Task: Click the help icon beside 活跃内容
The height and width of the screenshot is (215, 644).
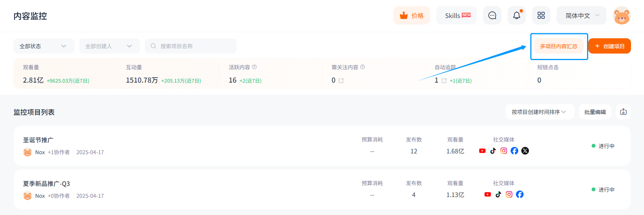Action: click(255, 67)
